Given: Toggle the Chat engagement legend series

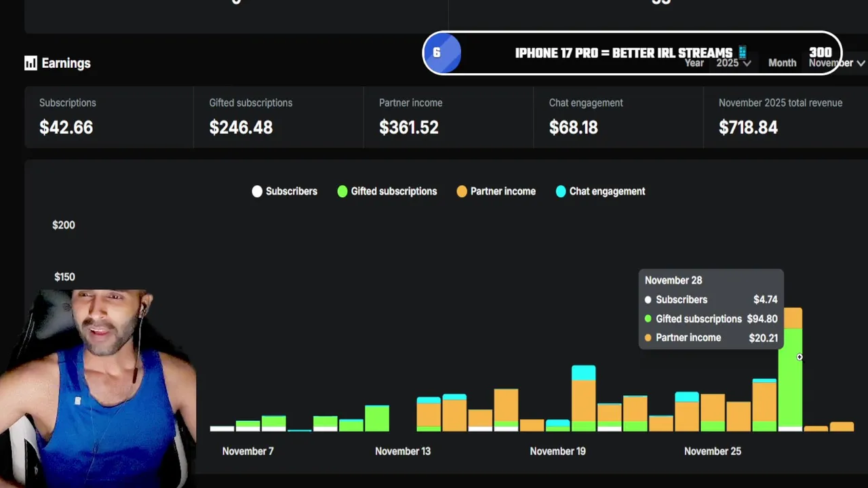Looking at the screenshot, I should [x=600, y=191].
